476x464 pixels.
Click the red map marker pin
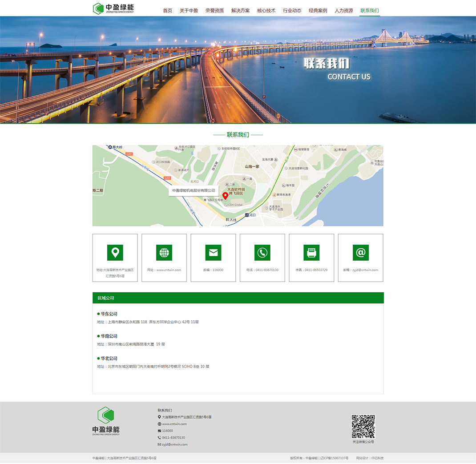[x=225, y=196]
